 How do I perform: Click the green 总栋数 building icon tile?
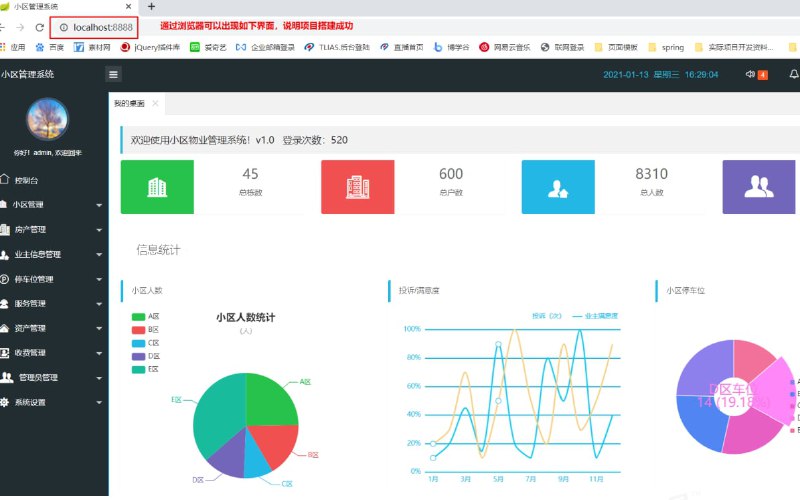157,187
